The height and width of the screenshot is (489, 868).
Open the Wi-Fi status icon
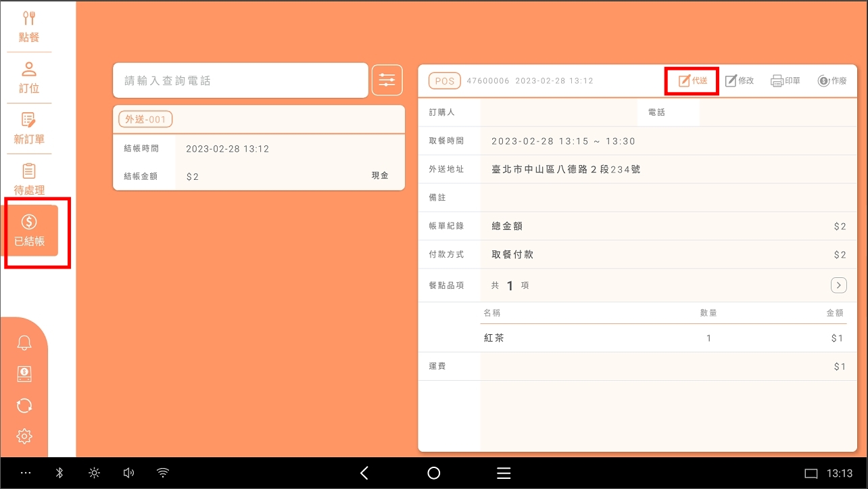pyautogui.click(x=163, y=473)
